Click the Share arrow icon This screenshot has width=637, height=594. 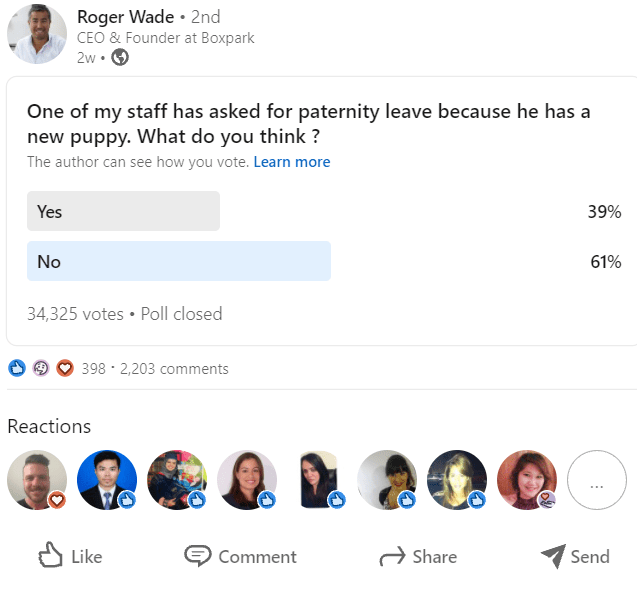coord(392,556)
